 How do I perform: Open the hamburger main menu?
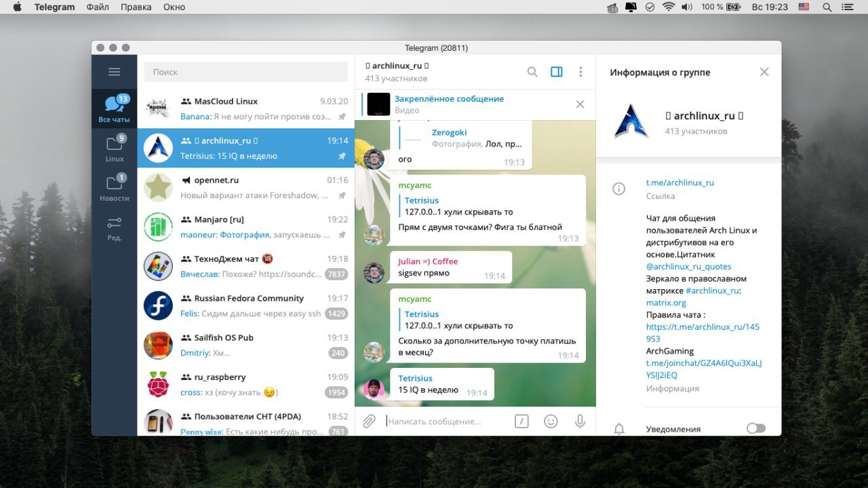pos(114,72)
